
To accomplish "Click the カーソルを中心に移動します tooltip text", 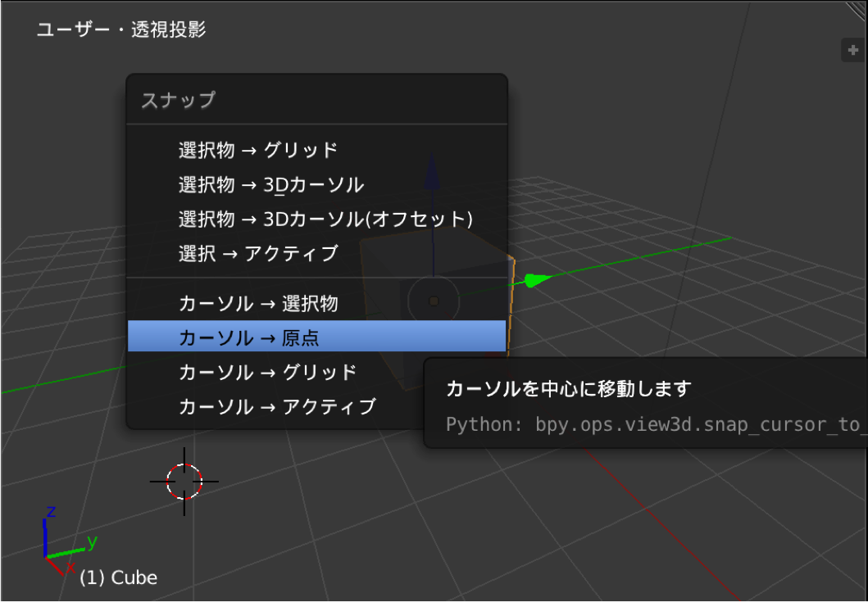I will coord(569,388).
